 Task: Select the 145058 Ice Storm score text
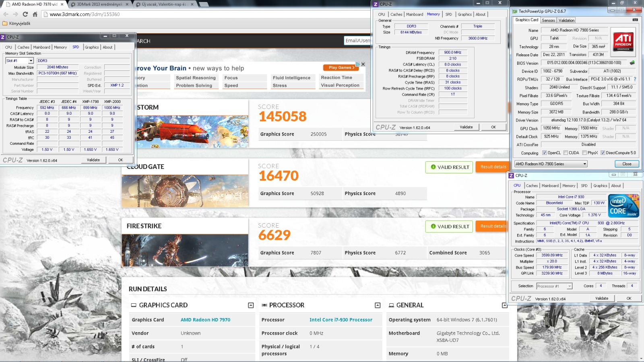pos(283,117)
